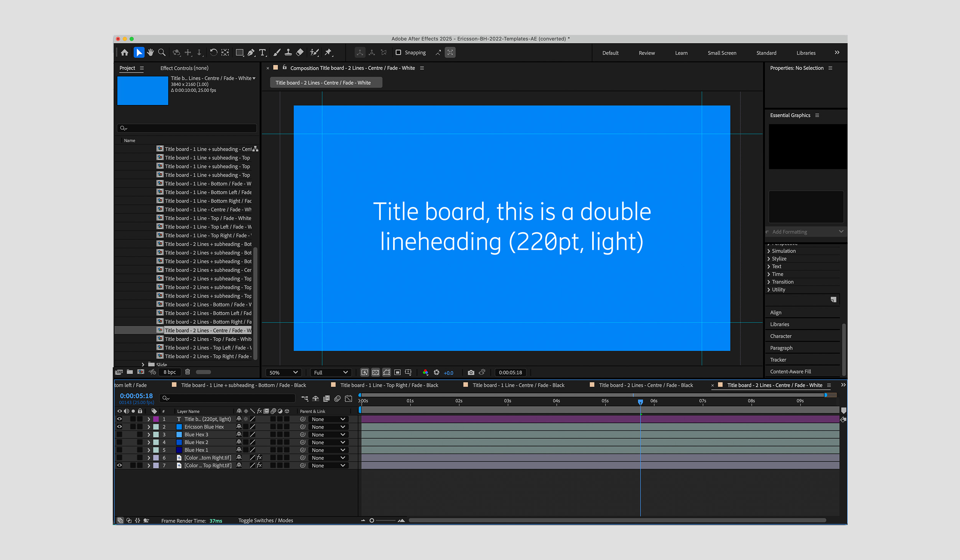Click the 8 bpc color depth button

click(x=170, y=372)
